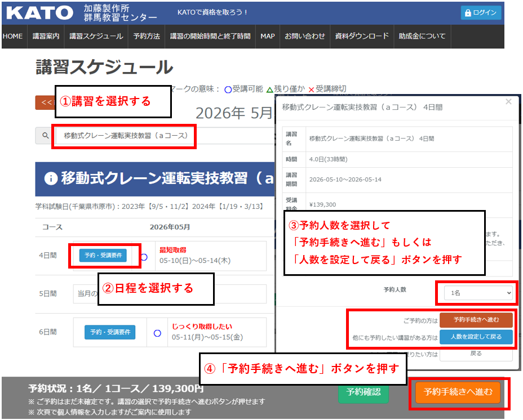
Task: Click 予約・受講要件 button in 6日間 row
Action: click(x=110, y=332)
